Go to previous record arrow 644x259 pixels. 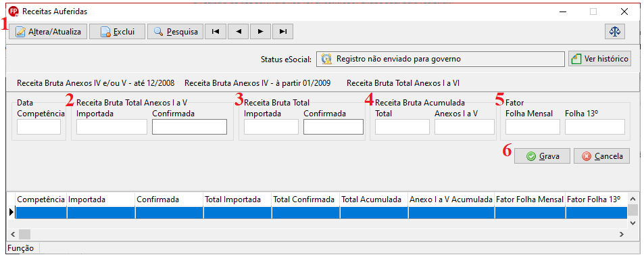click(x=239, y=32)
